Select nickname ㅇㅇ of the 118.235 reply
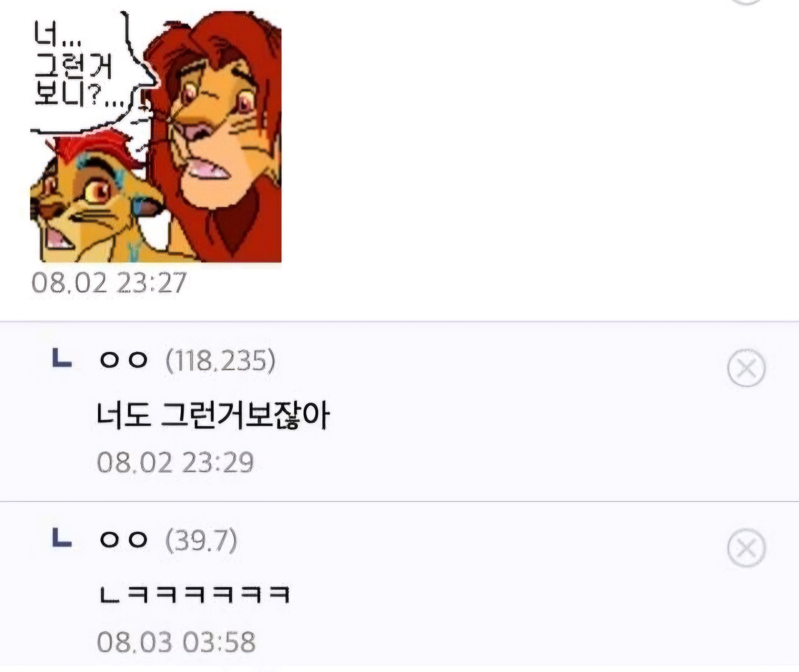This screenshot has width=799, height=672. pyautogui.click(x=123, y=359)
